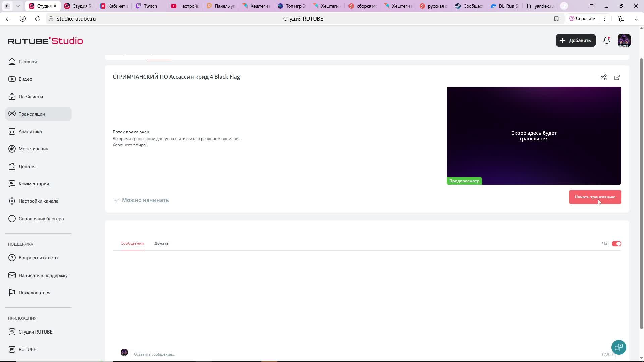The image size is (644, 362).
Task: Open Аналитика in the sidebar
Action: point(30,131)
